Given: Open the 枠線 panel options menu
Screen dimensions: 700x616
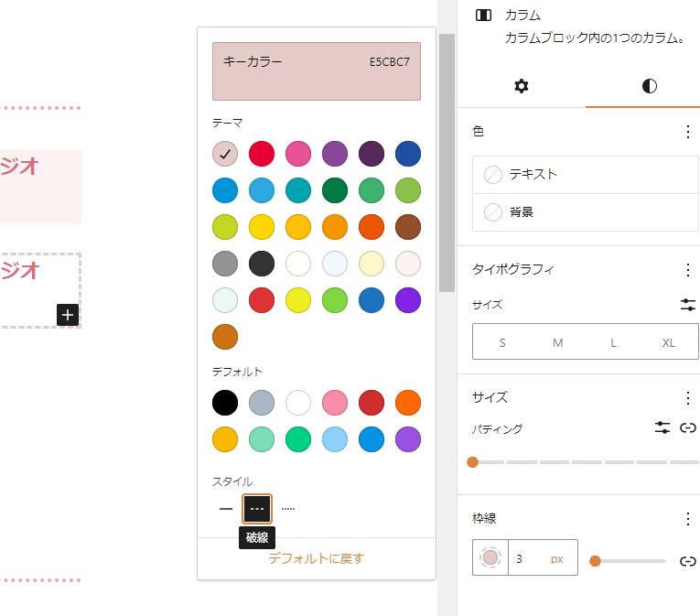Looking at the screenshot, I should tap(687, 519).
